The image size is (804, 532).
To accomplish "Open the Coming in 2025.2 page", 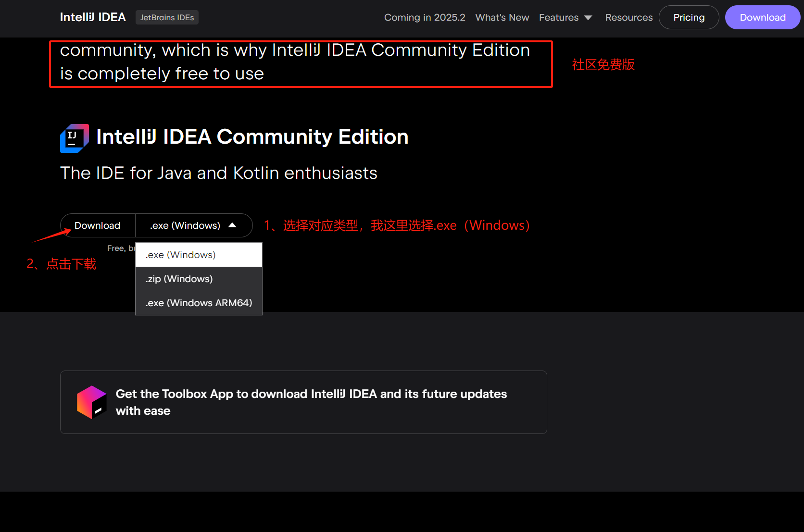I will pyautogui.click(x=425, y=17).
